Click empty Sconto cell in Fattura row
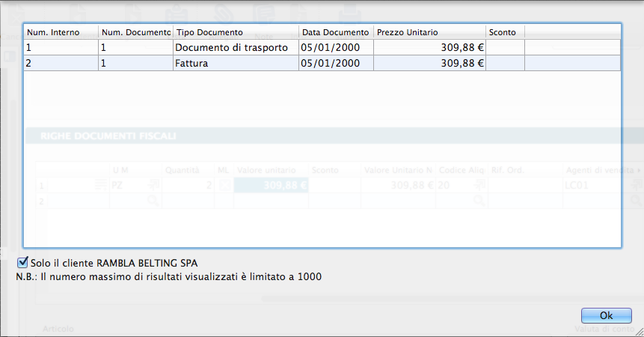The image size is (644, 337). [506, 64]
